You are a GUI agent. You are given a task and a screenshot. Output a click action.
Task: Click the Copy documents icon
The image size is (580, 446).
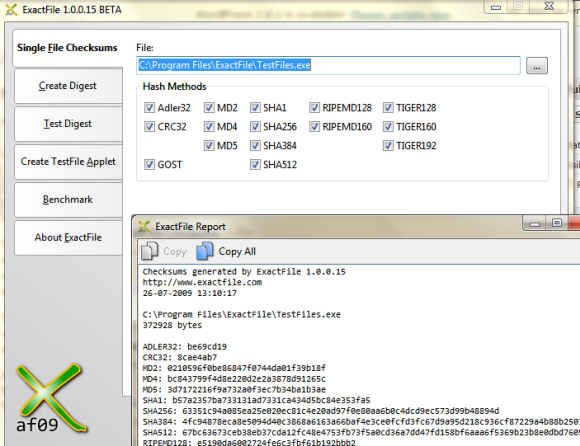coord(149,251)
